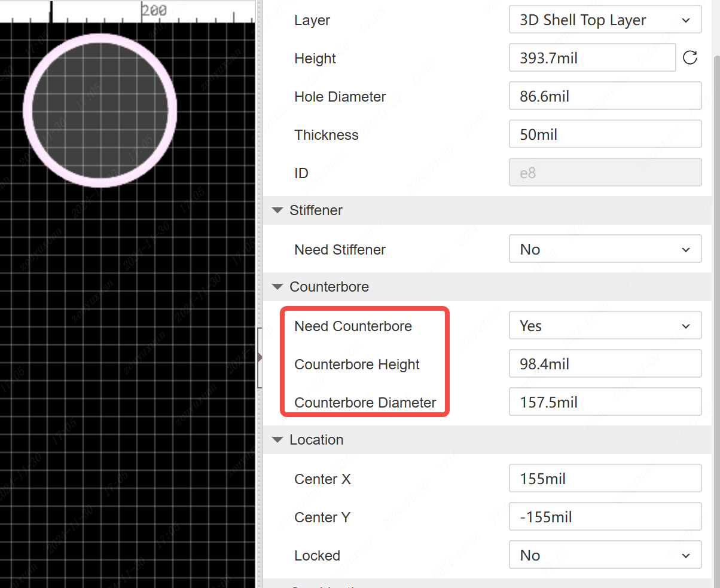Image resolution: width=720 pixels, height=588 pixels.
Task: Select the circular hole on canvas
Action: (x=100, y=111)
